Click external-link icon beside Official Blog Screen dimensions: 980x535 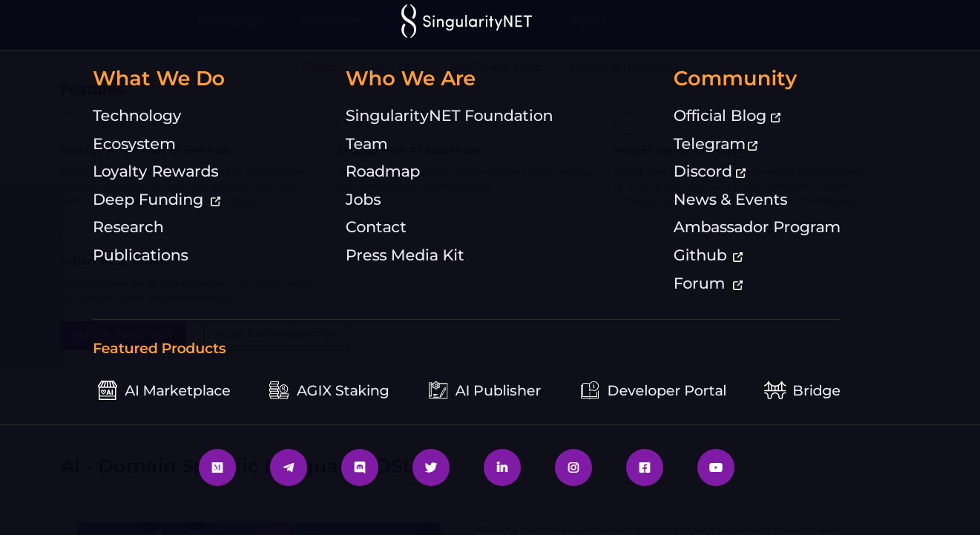click(776, 117)
